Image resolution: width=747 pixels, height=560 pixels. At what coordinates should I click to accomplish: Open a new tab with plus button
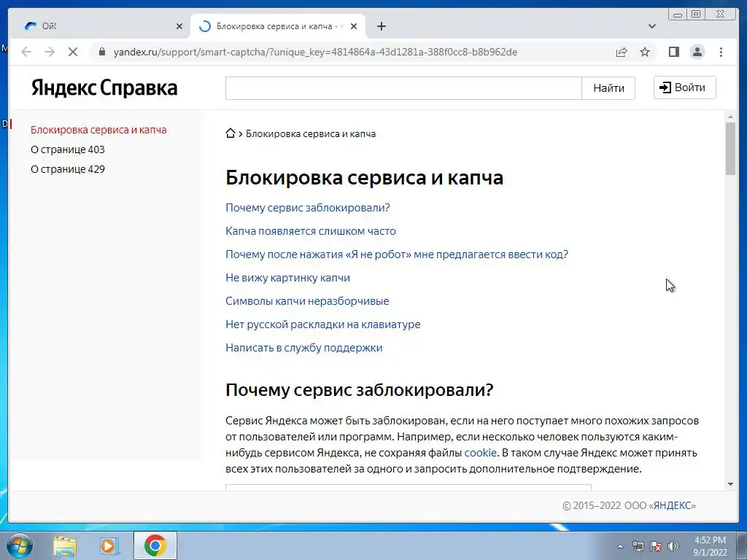coord(381,26)
